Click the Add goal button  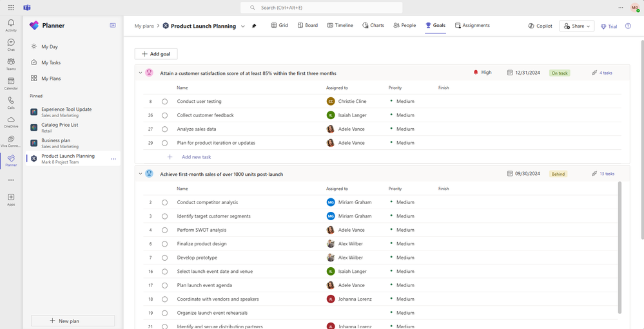pyautogui.click(x=156, y=53)
